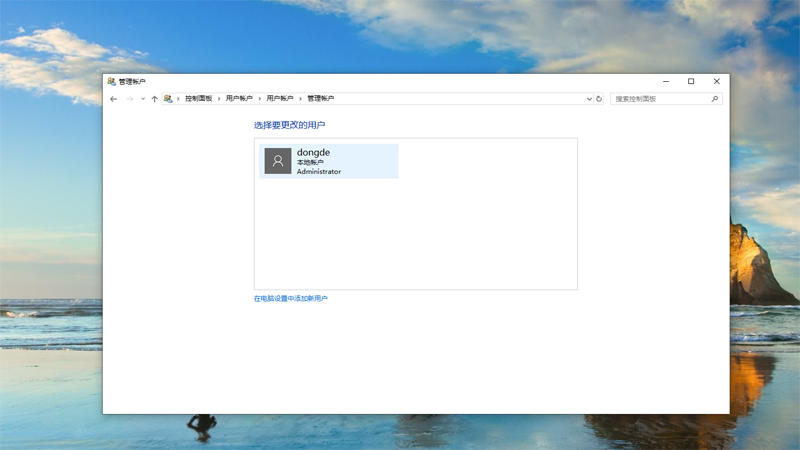Click the 管理帐户 breadcrumb item

tap(320, 99)
